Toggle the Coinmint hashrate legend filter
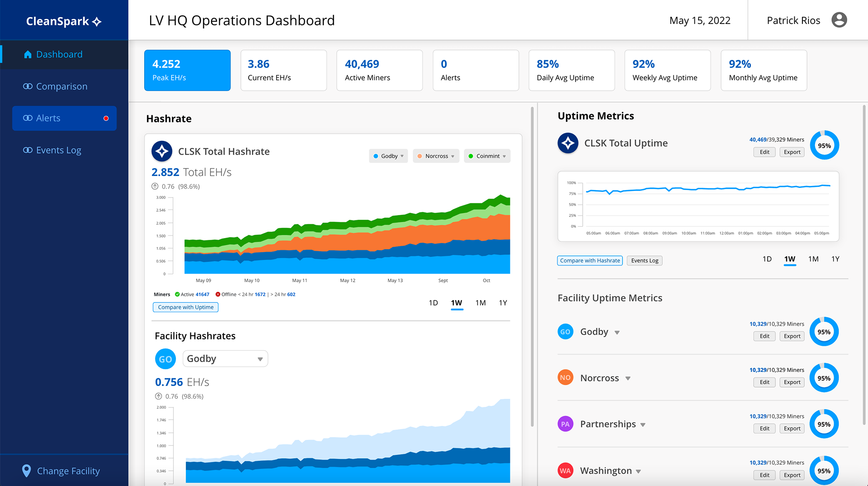The height and width of the screenshot is (486, 868). [487, 156]
